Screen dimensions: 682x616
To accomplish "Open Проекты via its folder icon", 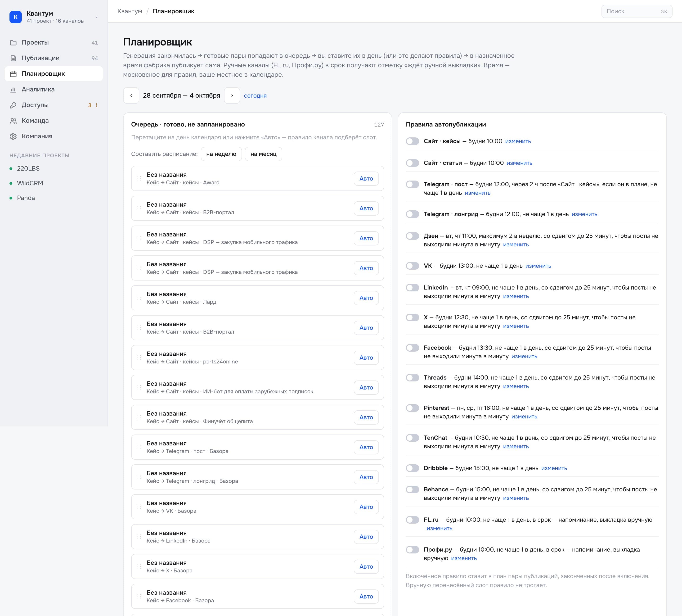I will [13, 43].
